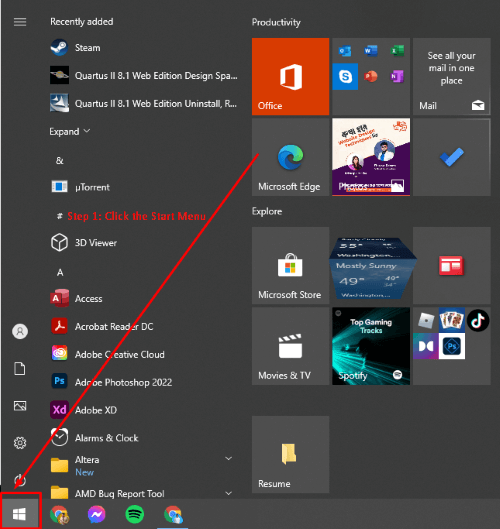The image size is (500, 529).
Task: Open Settings gear in sidebar
Action: (20, 443)
